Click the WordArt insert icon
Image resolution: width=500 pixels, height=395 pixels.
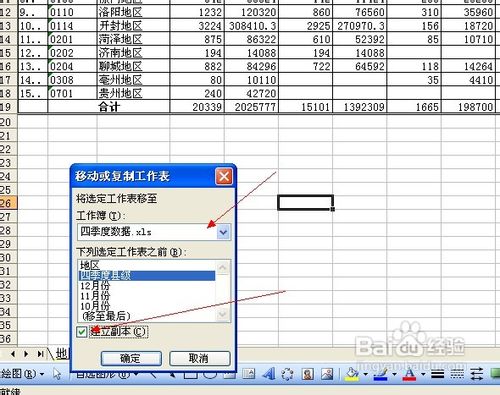point(269,374)
